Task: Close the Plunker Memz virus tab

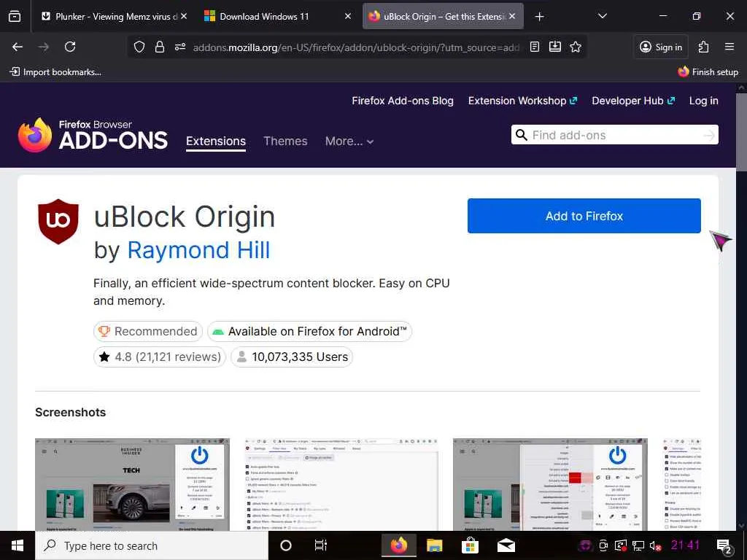Action: tap(184, 16)
